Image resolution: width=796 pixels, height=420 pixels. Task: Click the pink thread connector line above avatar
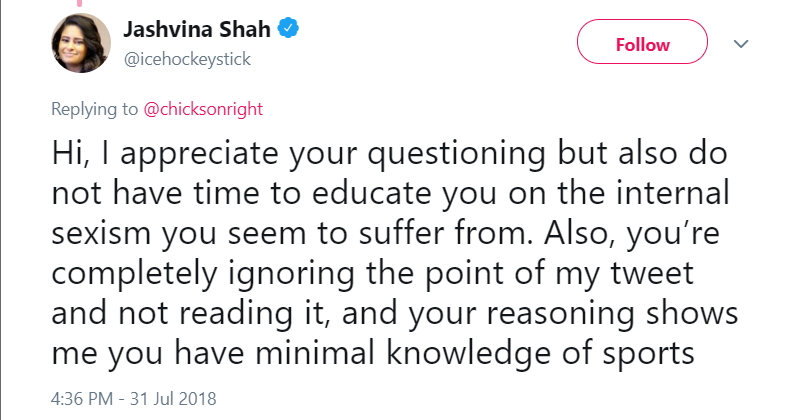pyautogui.click(x=79, y=3)
